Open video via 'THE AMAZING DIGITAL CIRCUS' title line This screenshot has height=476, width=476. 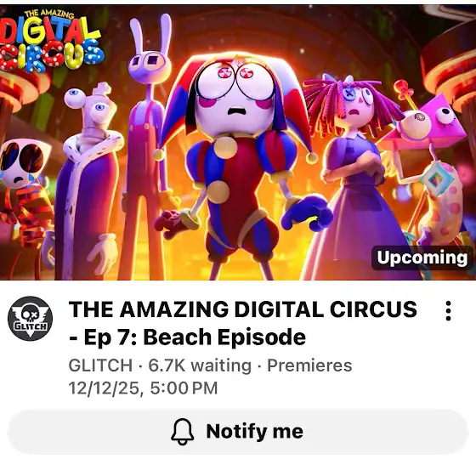243,309
